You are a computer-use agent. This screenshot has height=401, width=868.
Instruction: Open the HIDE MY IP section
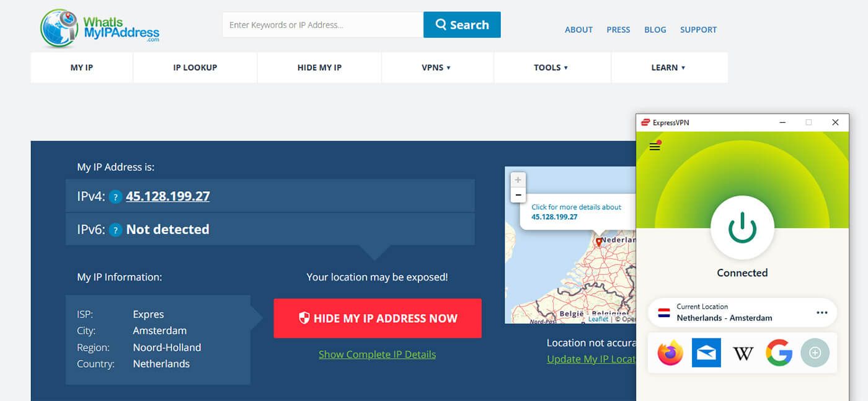319,67
